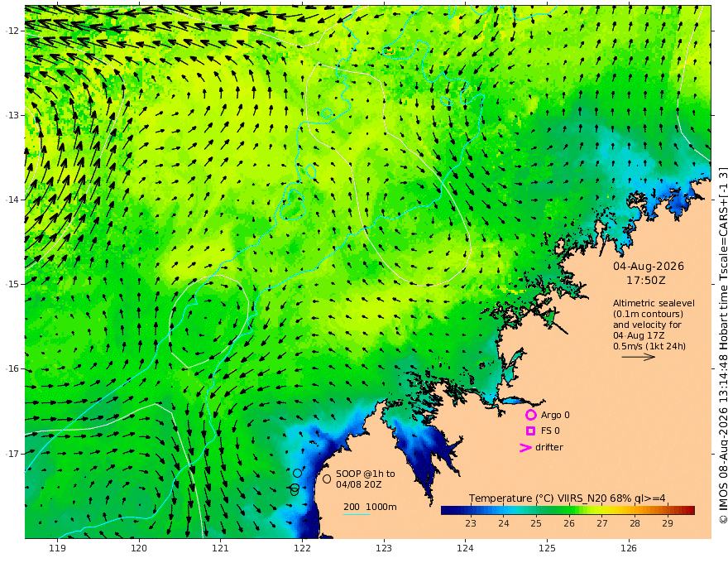
Task: Click the latitude axis label -14
Action: pos(12,200)
